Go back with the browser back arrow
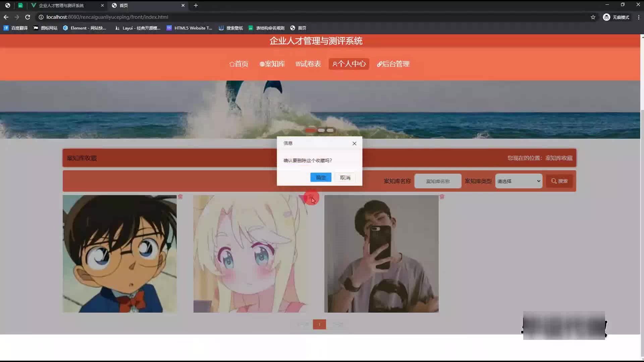 click(x=6, y=17)
